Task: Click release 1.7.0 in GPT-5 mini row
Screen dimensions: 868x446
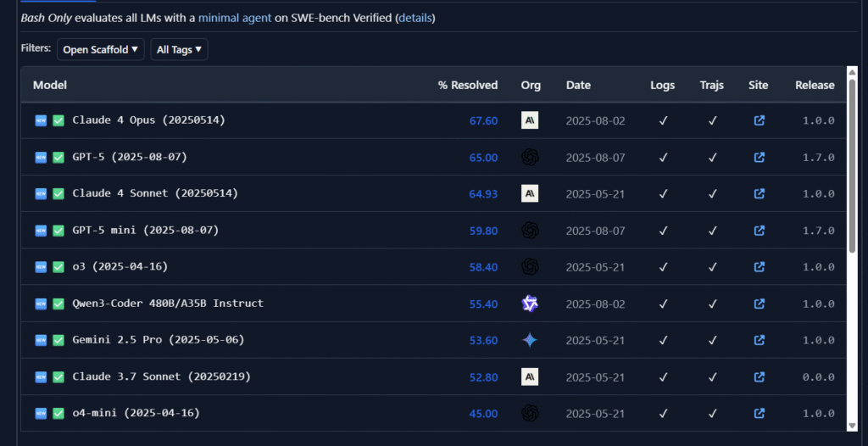Action: (x=819, y=231)
